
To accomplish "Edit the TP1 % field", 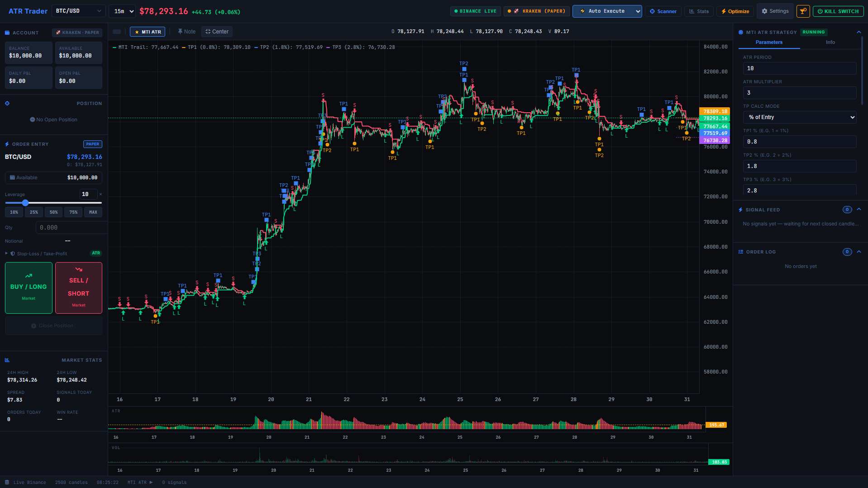I will point(800,142).
